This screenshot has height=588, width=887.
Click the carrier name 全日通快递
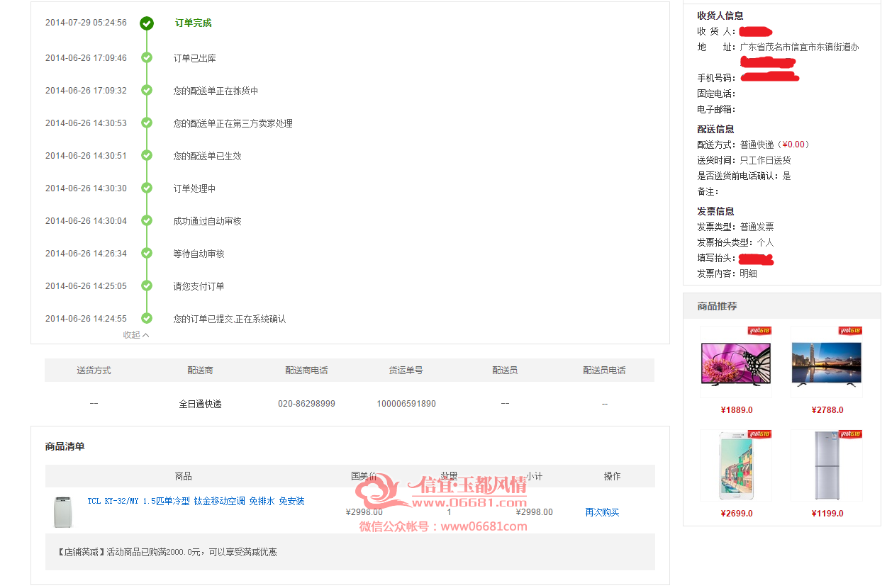click(200, 404)
